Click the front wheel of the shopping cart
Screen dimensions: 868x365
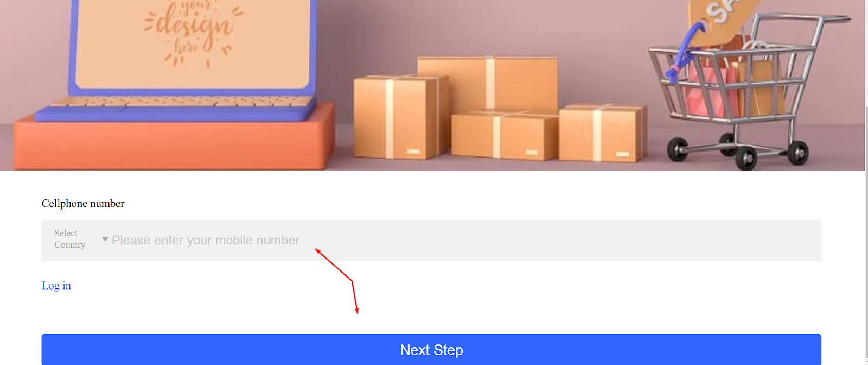tap(745, 158)
